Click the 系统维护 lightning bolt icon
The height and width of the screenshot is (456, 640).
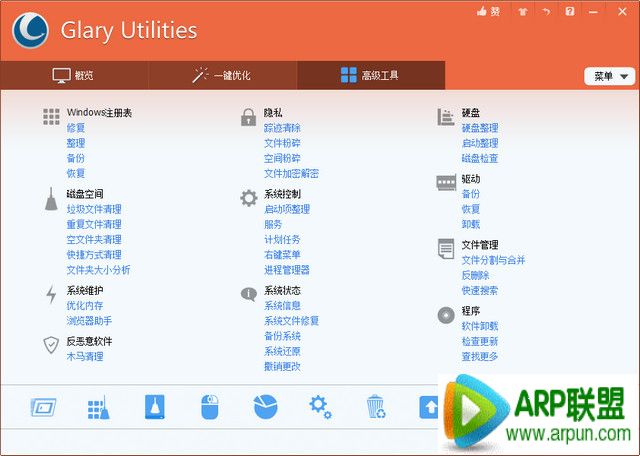[51, 295]
